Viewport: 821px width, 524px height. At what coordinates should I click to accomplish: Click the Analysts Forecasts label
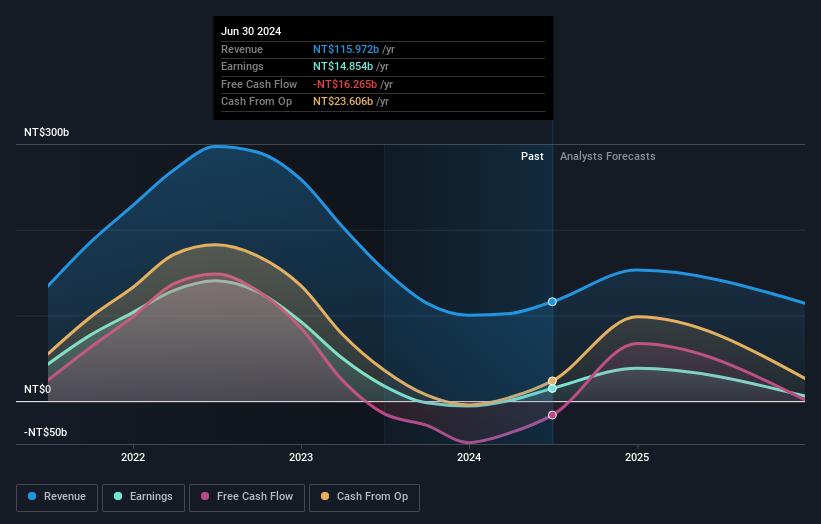coord(607,157)
